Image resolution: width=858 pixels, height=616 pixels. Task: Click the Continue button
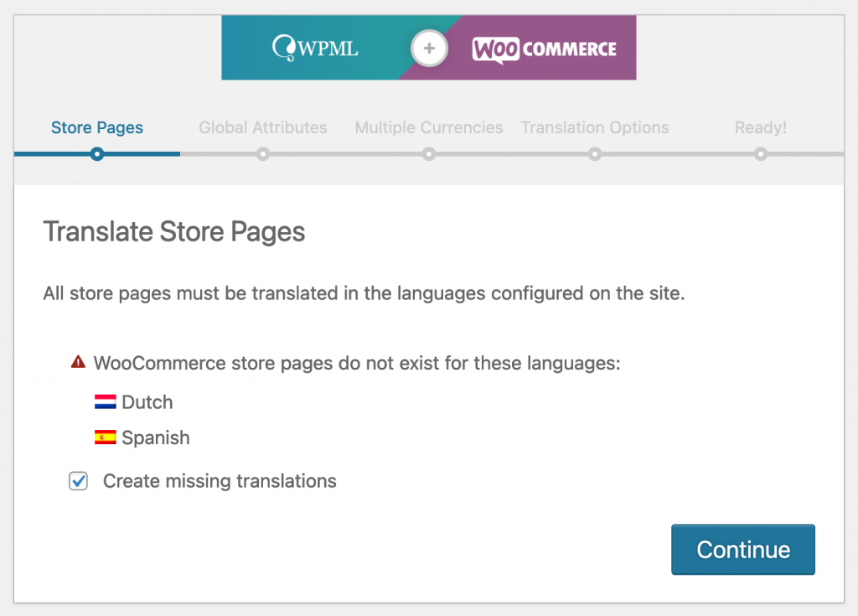[x=743, y=549]
